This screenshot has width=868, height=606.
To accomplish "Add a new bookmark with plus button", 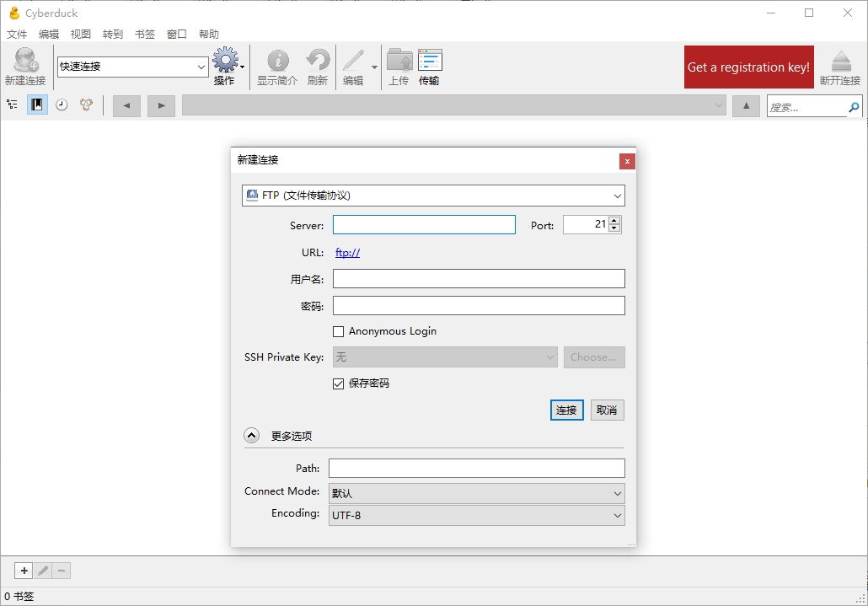I will [x=24, y=571].
